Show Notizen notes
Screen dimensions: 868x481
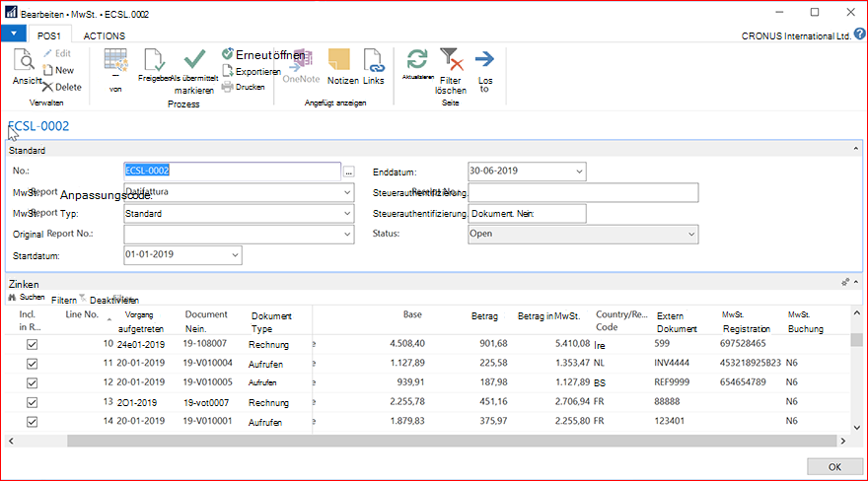point(342,66)
